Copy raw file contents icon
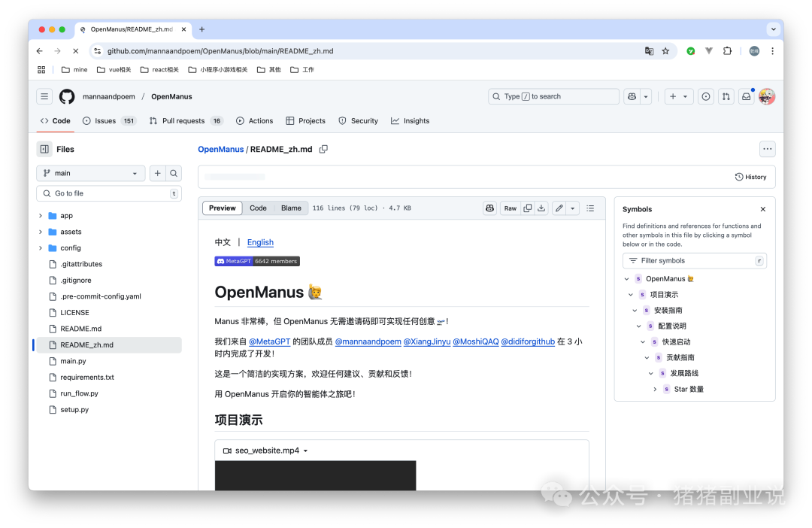Image resolution: width=812 pixels, height=528 pixels. pos(528,208)
